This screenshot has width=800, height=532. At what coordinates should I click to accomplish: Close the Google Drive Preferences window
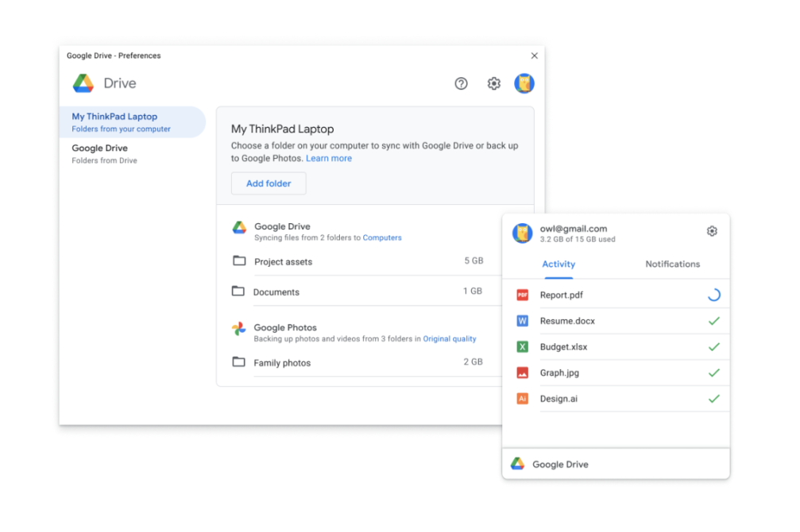[534, 56]
